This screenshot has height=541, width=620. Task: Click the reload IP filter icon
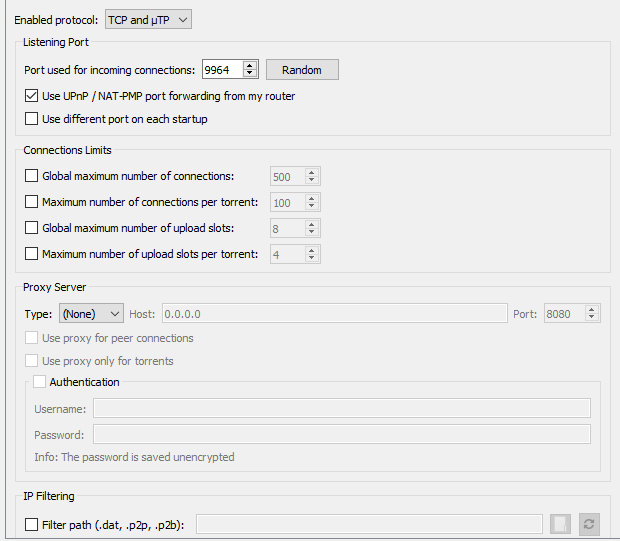coord(588,524)
